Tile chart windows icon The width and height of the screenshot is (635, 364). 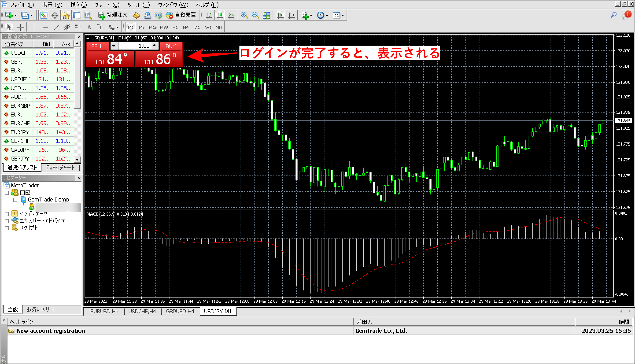[266, 15]
